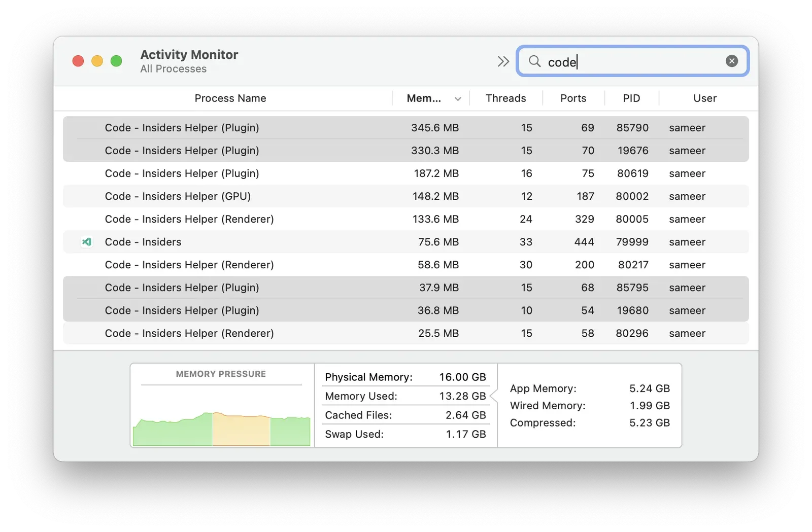Click the Memory Used 13.28 GB row

pyautogui.click(x=405, y=396)
